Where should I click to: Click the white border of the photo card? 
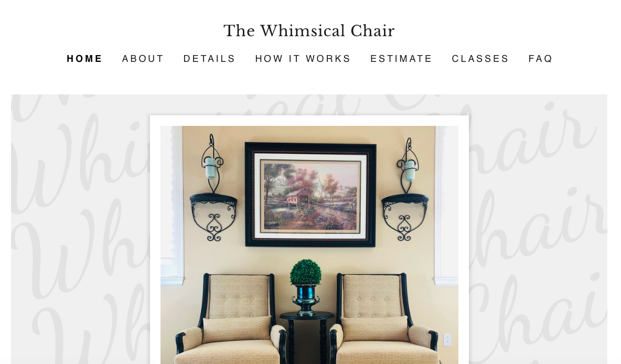click(309, 121)
